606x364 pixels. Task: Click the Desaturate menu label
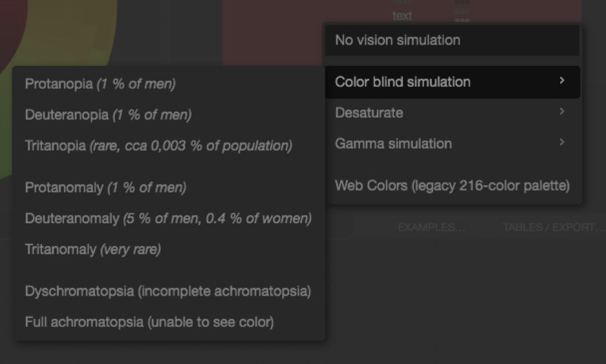pyautogui.click(x=369, y=113)
